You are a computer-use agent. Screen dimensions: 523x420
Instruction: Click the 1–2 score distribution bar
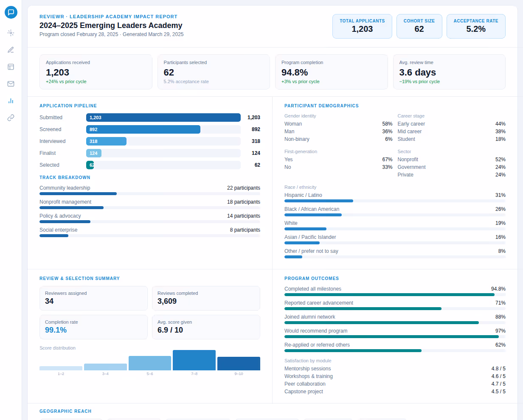(61, 368)
